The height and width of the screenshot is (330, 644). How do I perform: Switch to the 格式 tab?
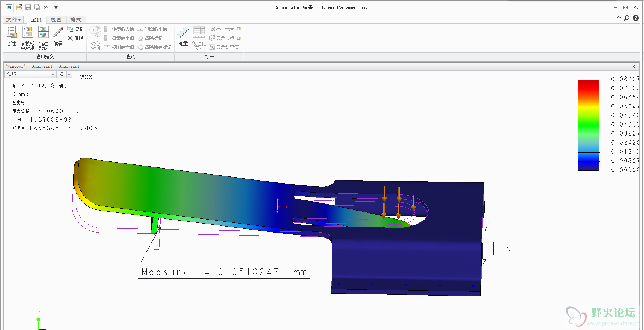tap(76, 20)
